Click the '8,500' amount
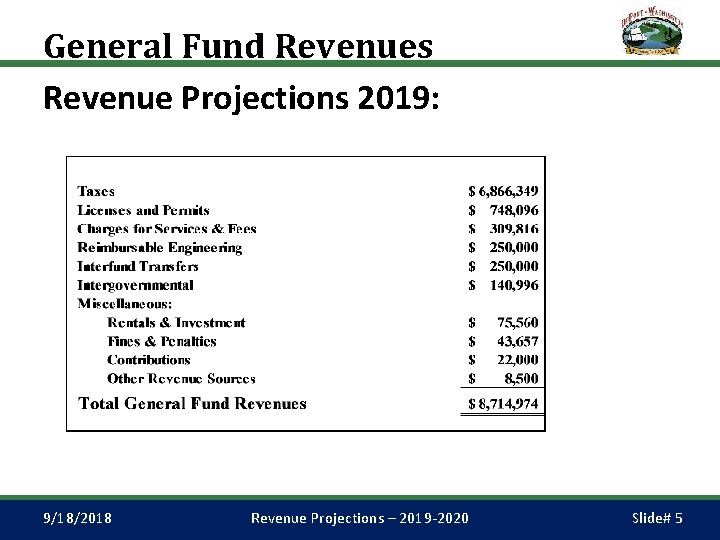 (x=521, y=379)
